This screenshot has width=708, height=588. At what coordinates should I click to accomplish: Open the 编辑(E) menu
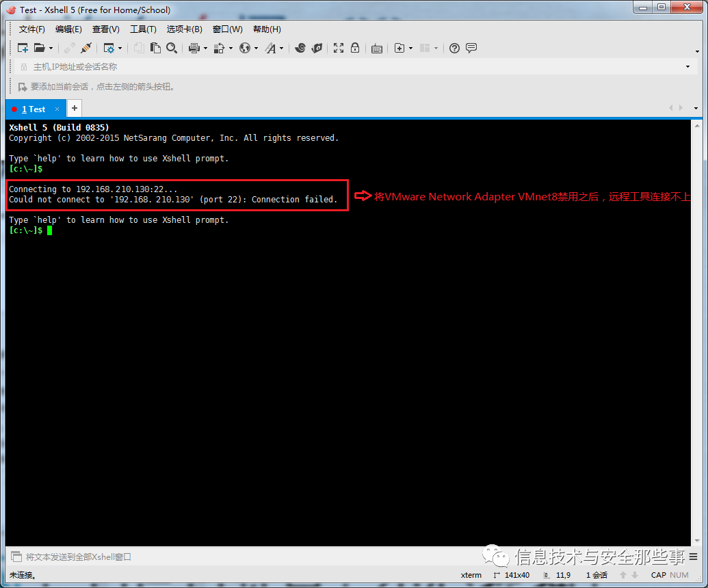[68, 29]
